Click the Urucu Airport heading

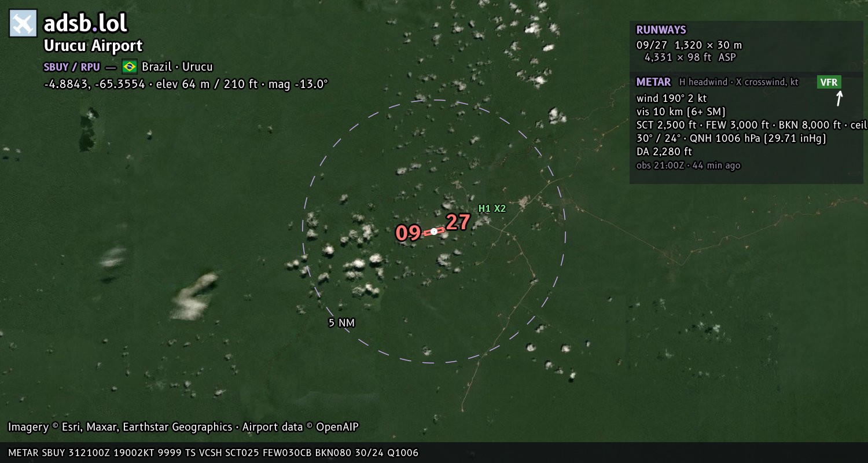(93, 46)
